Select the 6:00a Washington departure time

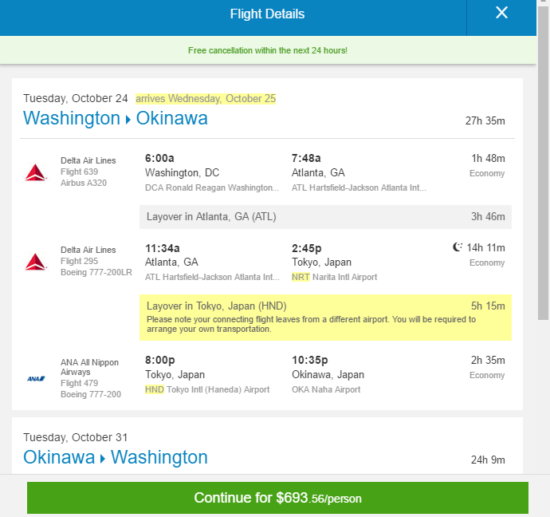[x=160, y=158]
